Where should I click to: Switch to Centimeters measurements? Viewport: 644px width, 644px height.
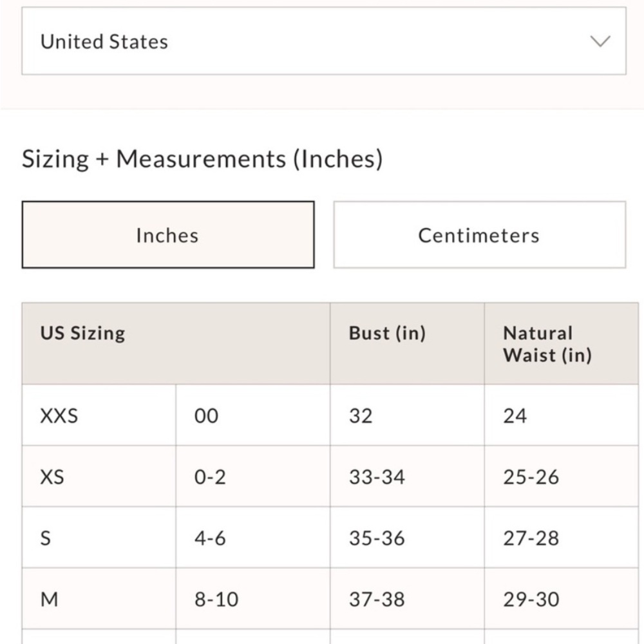pos(479,235)
